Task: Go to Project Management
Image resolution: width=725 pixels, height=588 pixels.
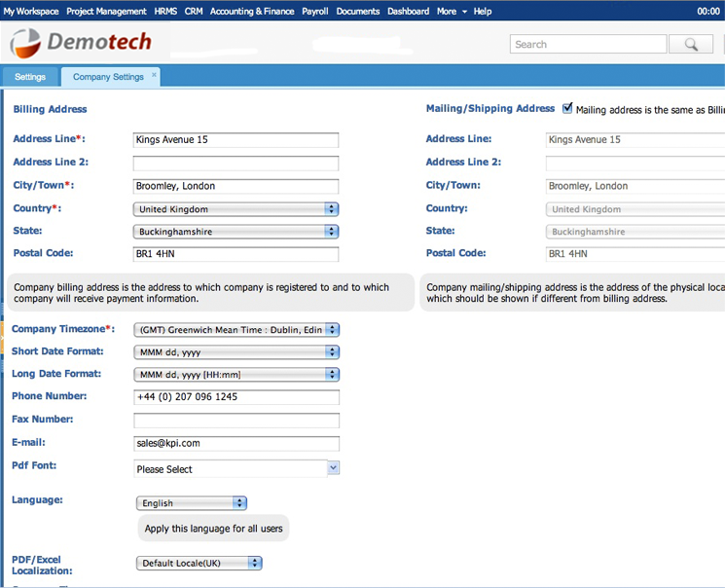Action: [x=106, y=11]
